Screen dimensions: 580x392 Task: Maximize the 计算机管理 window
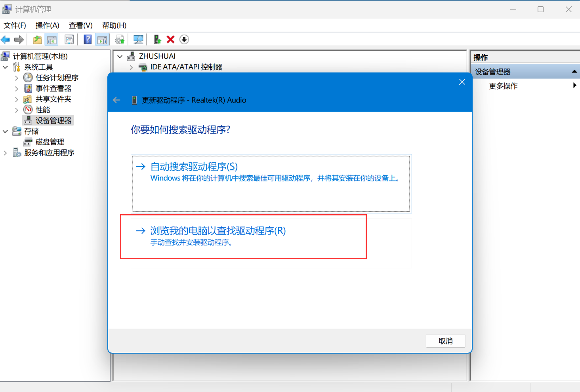540,9
